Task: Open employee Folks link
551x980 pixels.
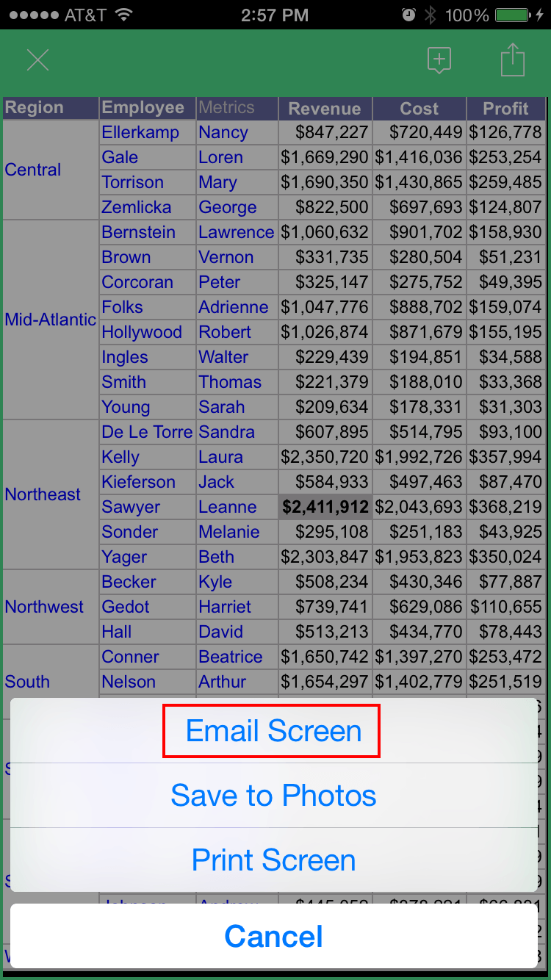Action: [122, 307]
